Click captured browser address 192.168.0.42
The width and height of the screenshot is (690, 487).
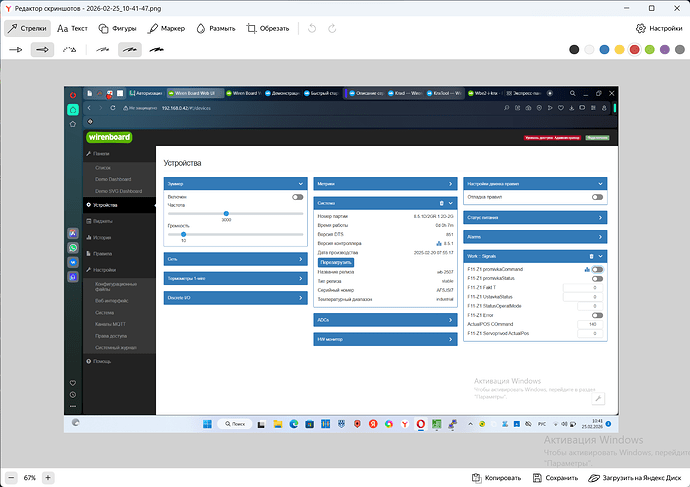point(186,108)
